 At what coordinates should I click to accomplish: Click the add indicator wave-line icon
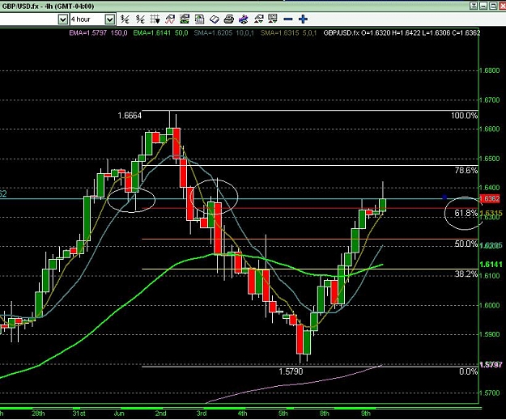[170, 19]
